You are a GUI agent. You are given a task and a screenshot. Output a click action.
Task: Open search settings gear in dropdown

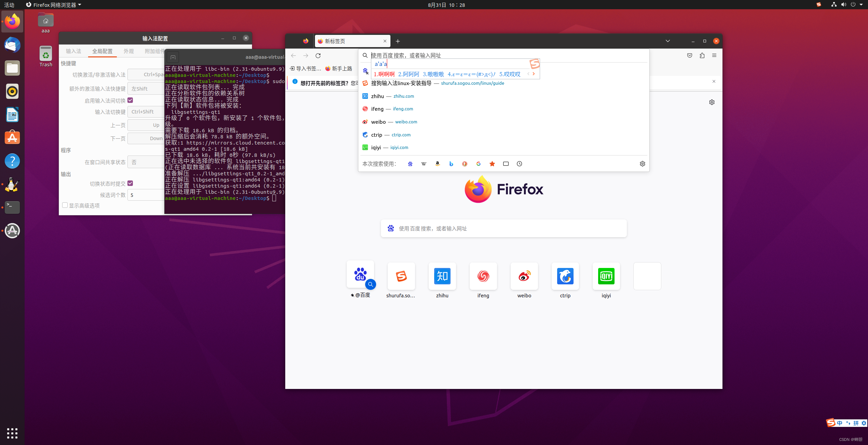coord(642,164)
